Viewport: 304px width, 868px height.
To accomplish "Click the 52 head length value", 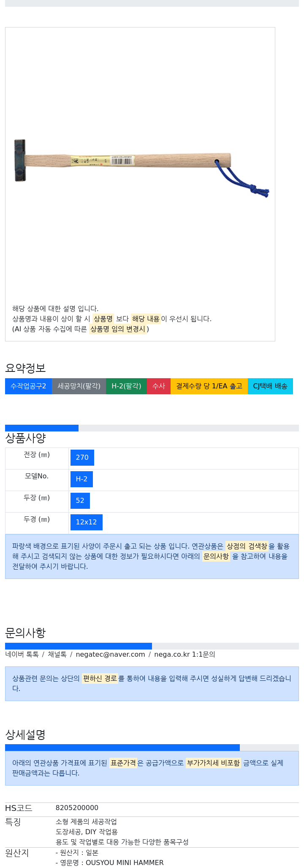I will (80, 501).
